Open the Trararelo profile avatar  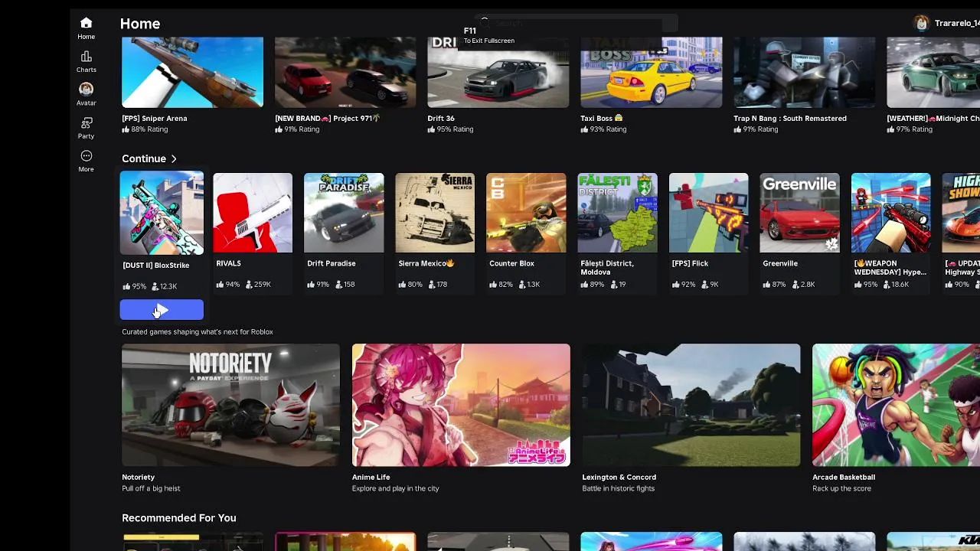tap(922, 23)
